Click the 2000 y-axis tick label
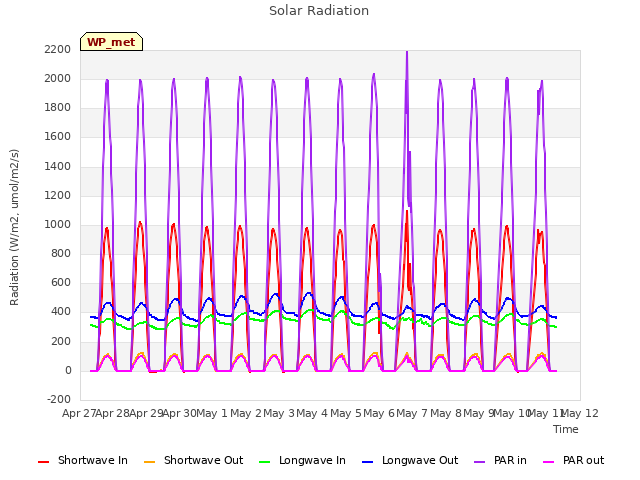This screenshot has width=640, height=480. click(x=58, y=78)
